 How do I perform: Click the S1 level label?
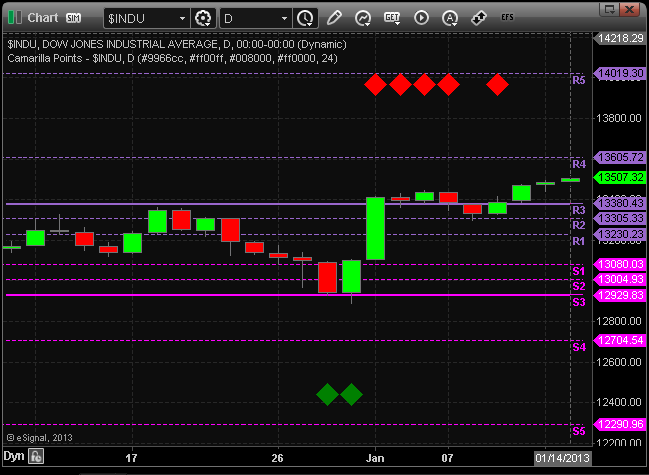[x=579, y=271]
